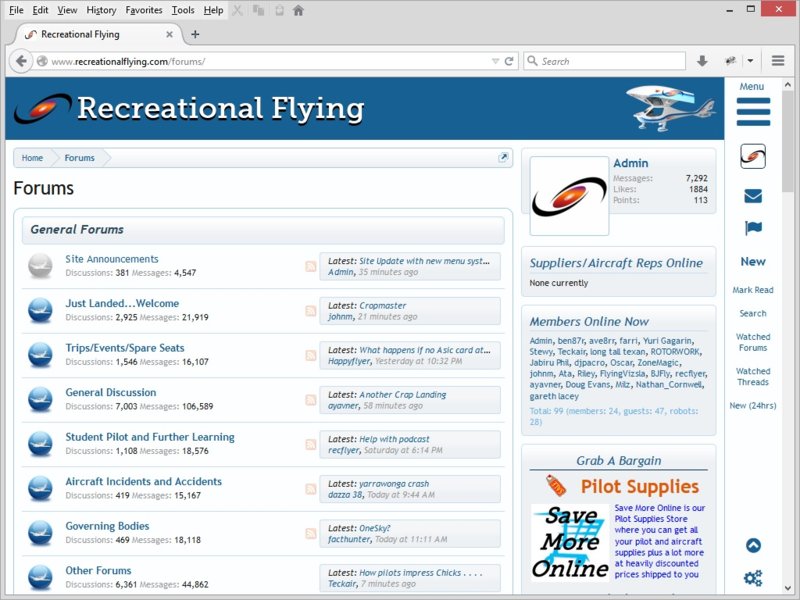Open the File menu
This screenshot has height=600, width=800.
tap(16, 10)
